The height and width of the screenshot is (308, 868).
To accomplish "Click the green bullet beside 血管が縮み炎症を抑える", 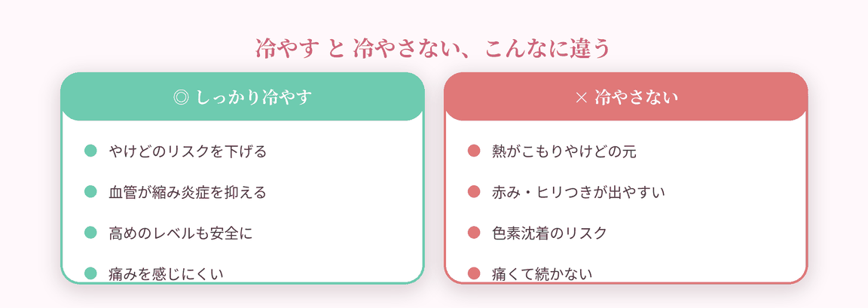I will pos(90,191).
